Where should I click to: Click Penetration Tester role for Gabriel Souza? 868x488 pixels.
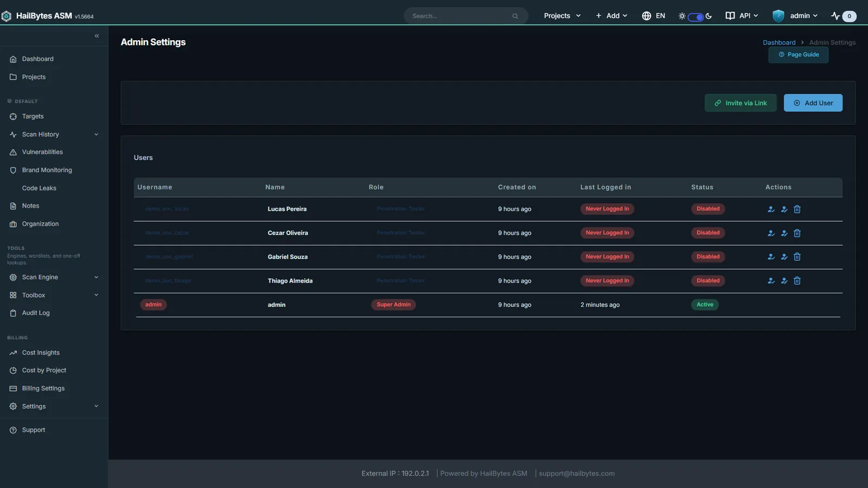[401, 256]
